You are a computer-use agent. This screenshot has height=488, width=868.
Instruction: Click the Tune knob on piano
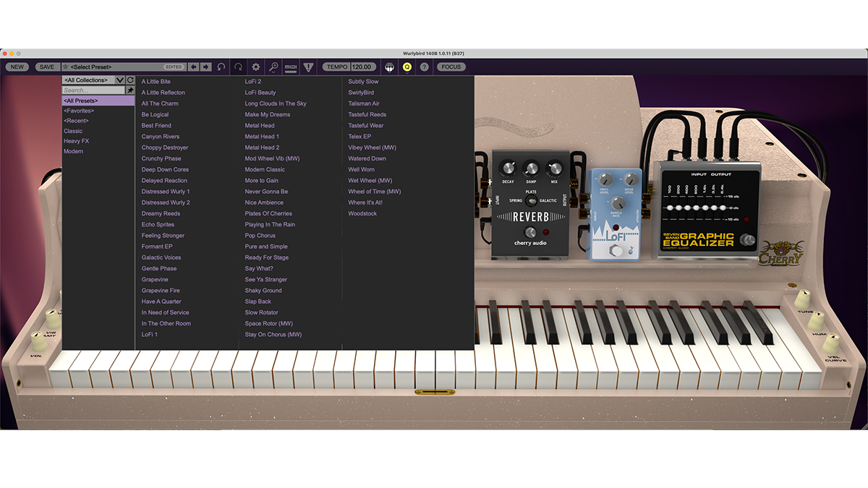(802, 299)
